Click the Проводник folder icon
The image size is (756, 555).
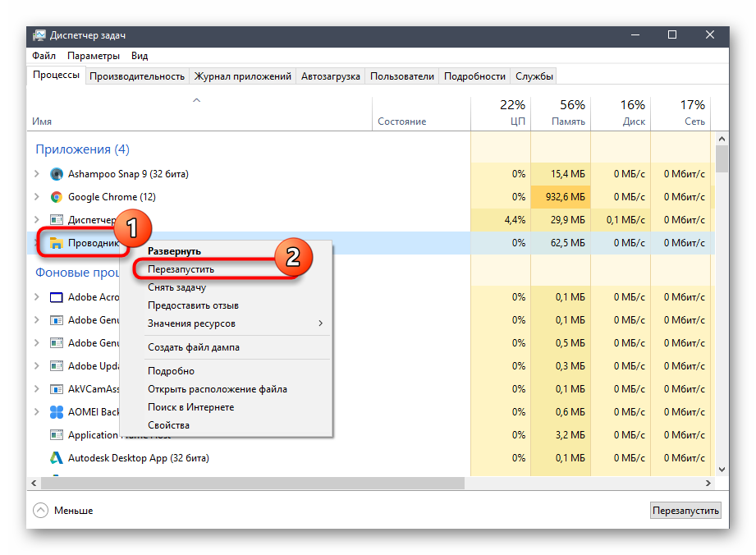tap(57, 243)
